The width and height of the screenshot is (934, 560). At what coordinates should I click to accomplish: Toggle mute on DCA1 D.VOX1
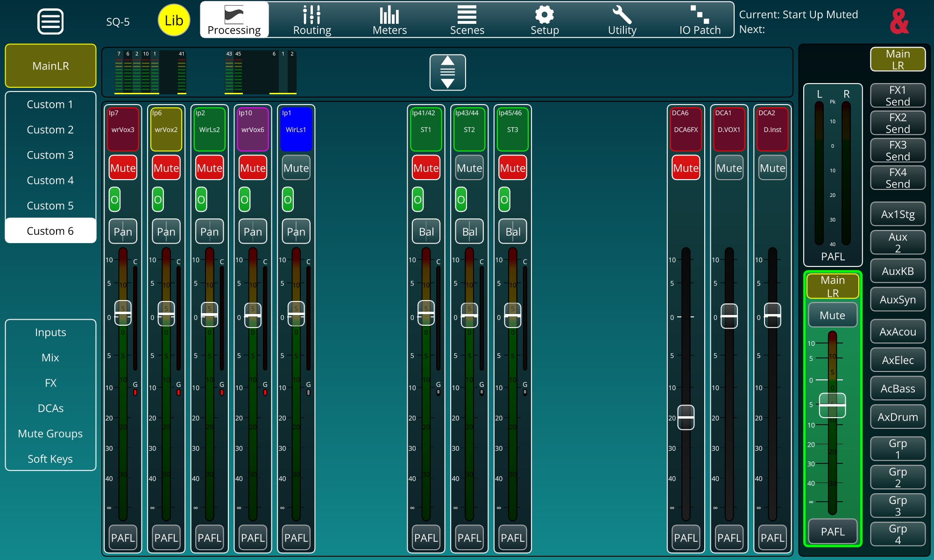[729, 168]
